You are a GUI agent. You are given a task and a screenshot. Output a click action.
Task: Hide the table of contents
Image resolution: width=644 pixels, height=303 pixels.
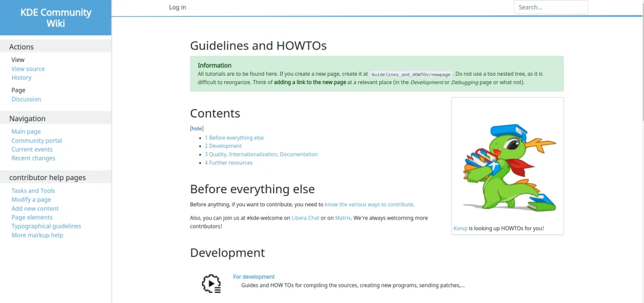(x=197, y=128)
